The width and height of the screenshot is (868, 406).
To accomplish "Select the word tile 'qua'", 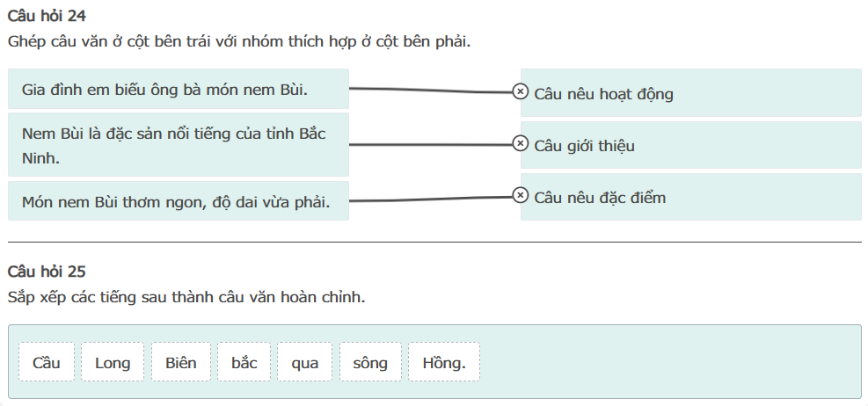I will click(x=305, y=362).
